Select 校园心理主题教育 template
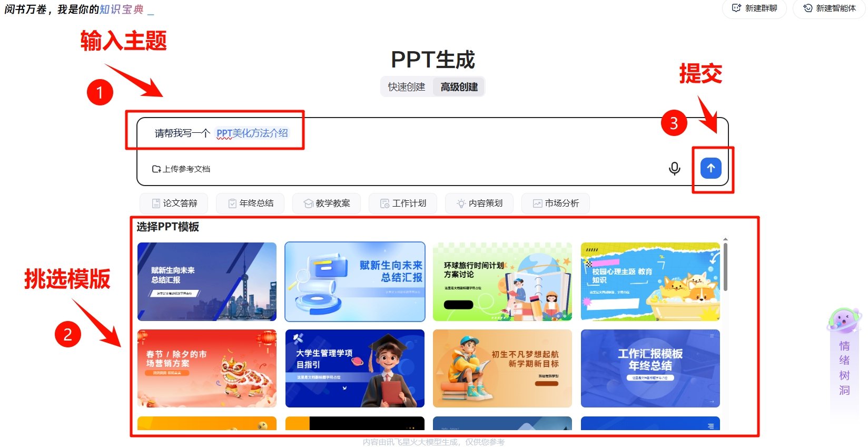 650,281
